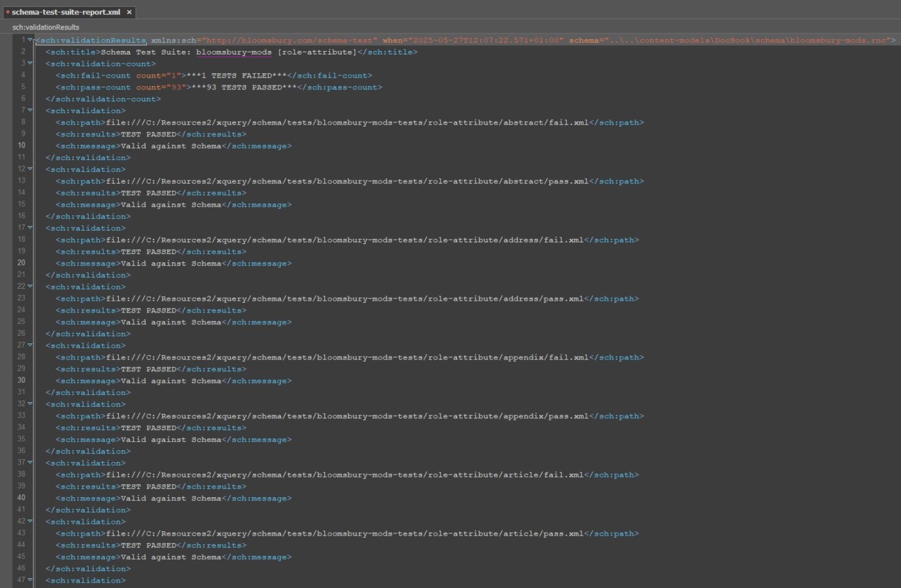This screenshot has width=901, height=588.
Task: Click the xmlns:sch "http://bloomsbury.com/schema-test" value
Action: [289, 41]
